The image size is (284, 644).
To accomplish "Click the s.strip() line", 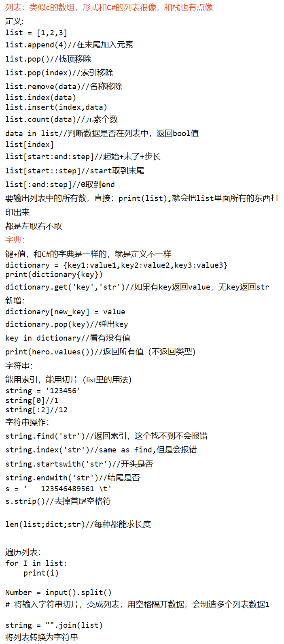I will pyautogui.click(x=58, y=501).
